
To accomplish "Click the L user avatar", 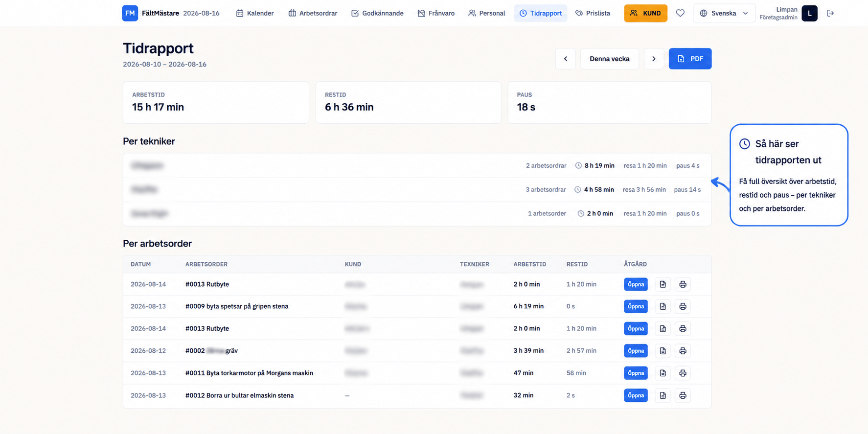I will click(x=809, y=13).
